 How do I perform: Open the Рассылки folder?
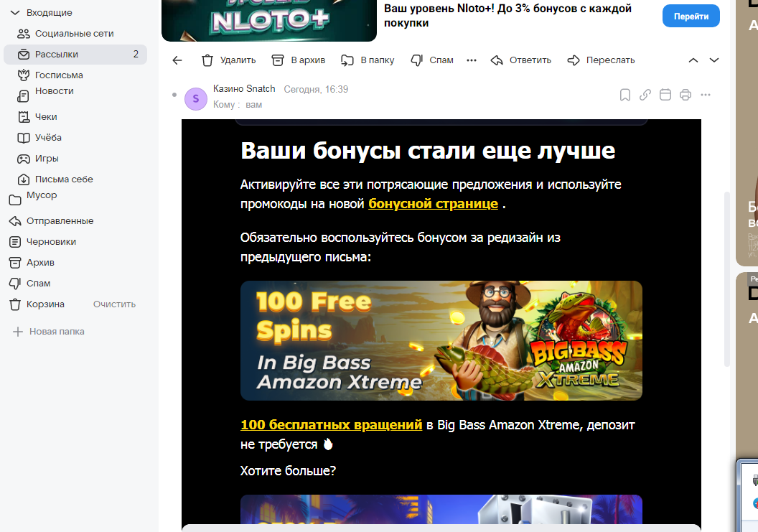57,55
